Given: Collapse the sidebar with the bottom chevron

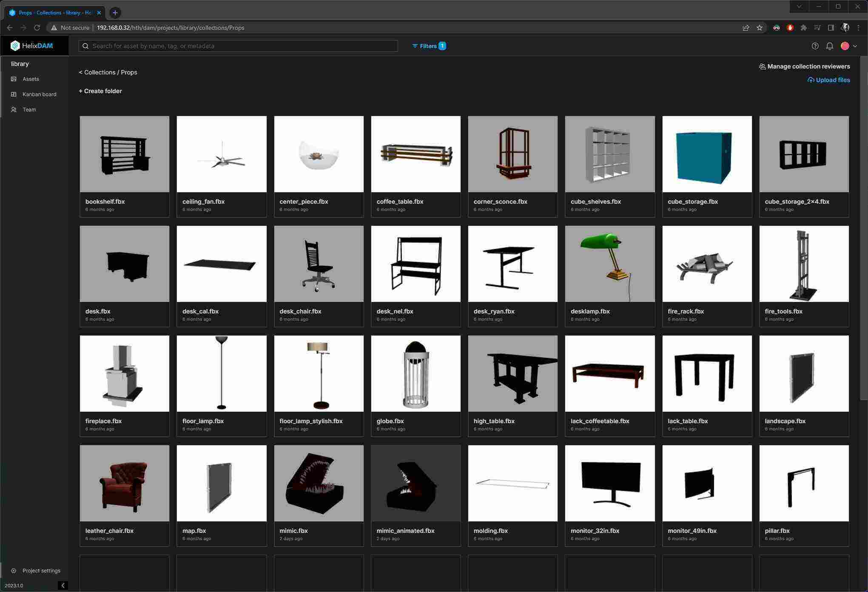Looking at the screenshot, I should (63, 585).
